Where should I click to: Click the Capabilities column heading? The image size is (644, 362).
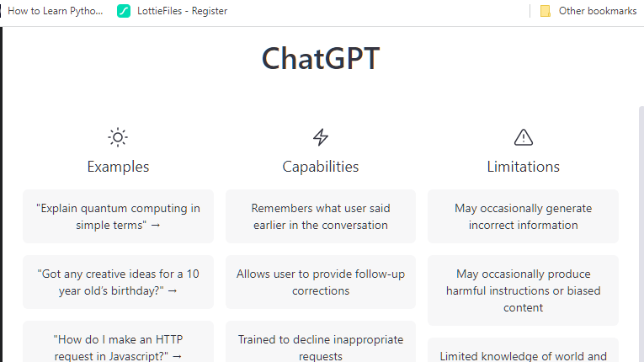(x=321, y=167)
